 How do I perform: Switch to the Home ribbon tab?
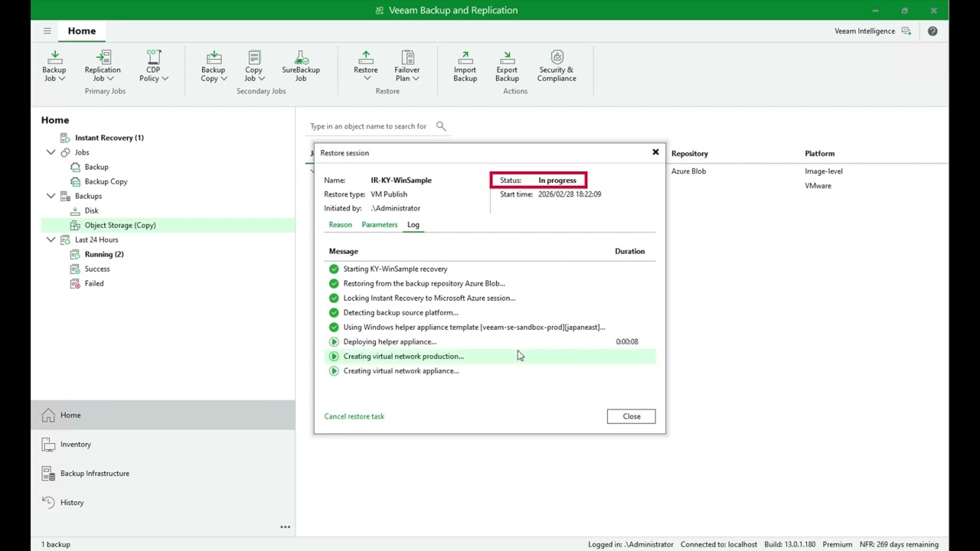click(x=82, y=31)
